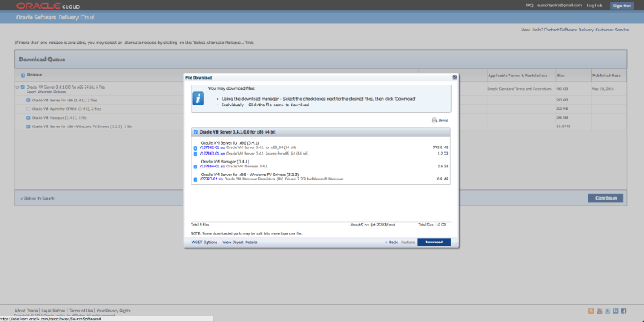Click the blue info icon in the dialog
This screenshot has width=644, height=322.
click(x=198, y=98)
